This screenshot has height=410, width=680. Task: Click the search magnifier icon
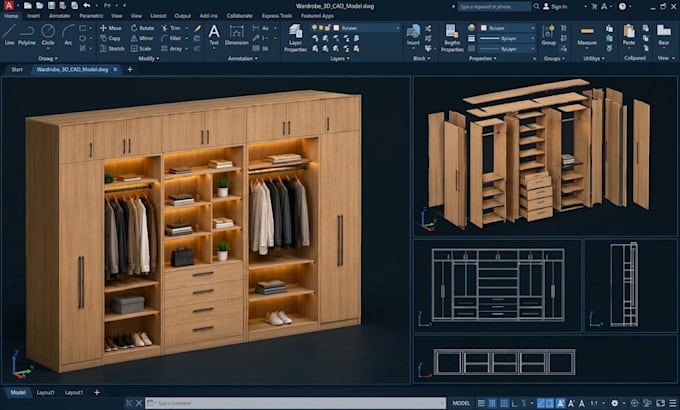(536, 6)
